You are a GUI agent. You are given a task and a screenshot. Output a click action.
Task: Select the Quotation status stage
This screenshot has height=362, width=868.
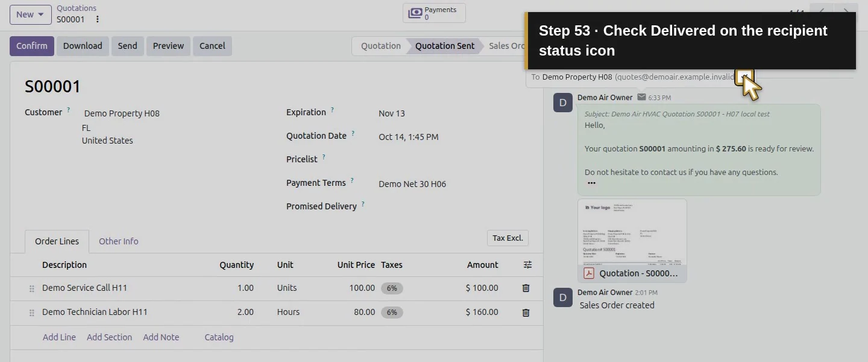(381, 46)
